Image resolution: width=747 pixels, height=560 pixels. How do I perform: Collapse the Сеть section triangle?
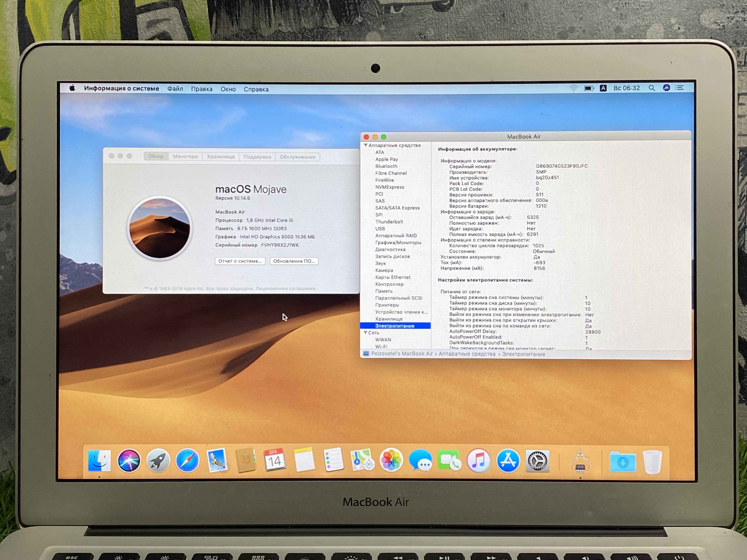point(365,333)
